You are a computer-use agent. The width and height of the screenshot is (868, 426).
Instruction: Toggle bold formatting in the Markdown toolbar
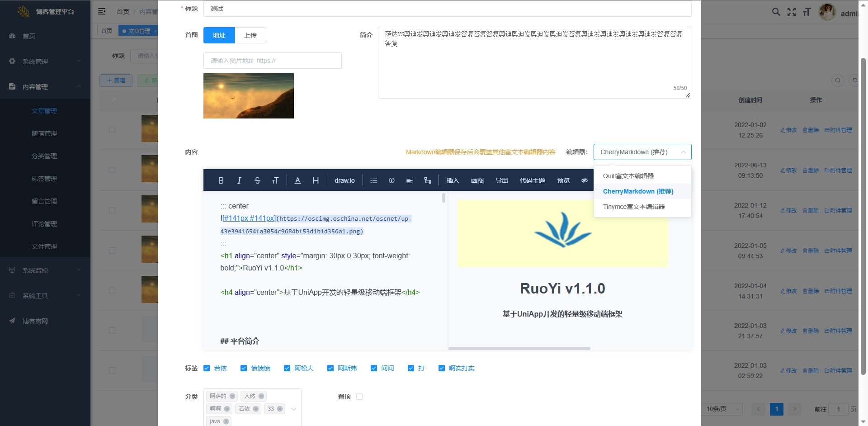[221, 180]
